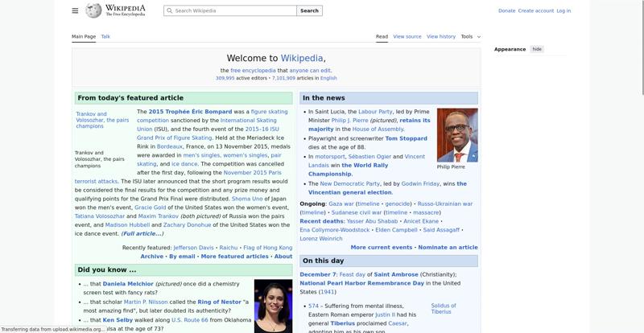Open the 2015 Trophée Éric Bompard article
Viewport: 644px width, 333px height.
pyautogui.click(x=190, y=112)
